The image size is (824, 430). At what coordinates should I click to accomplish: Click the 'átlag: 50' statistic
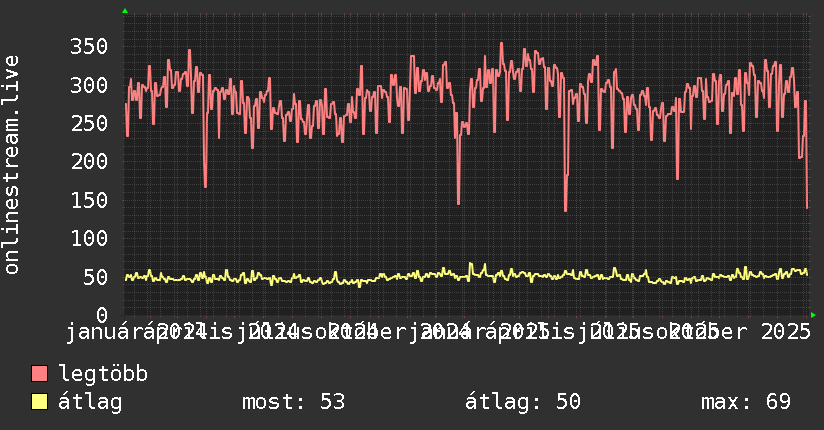pyautogui.click(x=522, y=402)
